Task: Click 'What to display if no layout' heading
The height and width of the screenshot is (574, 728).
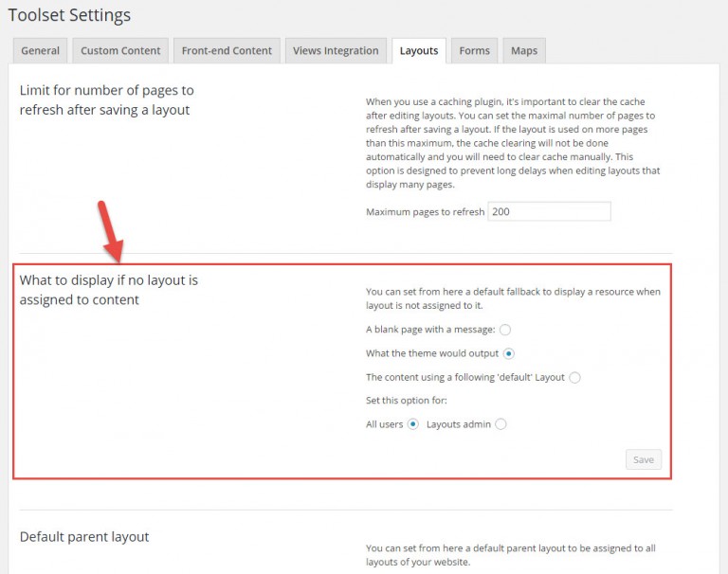Action: (x=108, y=290)
